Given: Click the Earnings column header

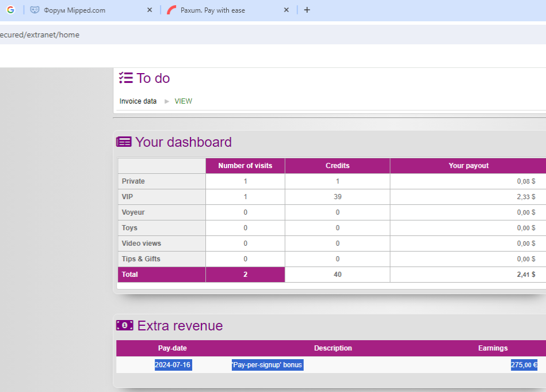Looking at the screenshot, I should (492, 348).
